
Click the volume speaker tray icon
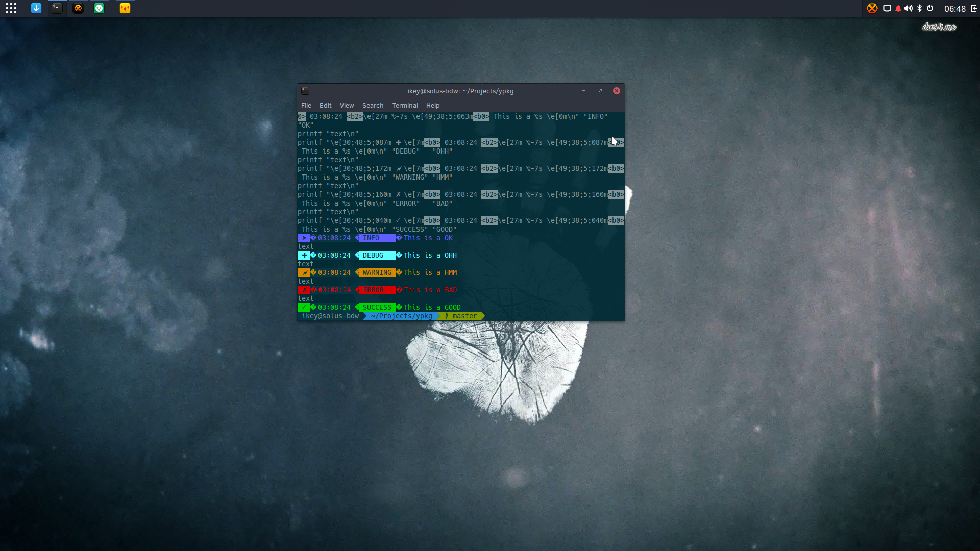coord(909,8)
